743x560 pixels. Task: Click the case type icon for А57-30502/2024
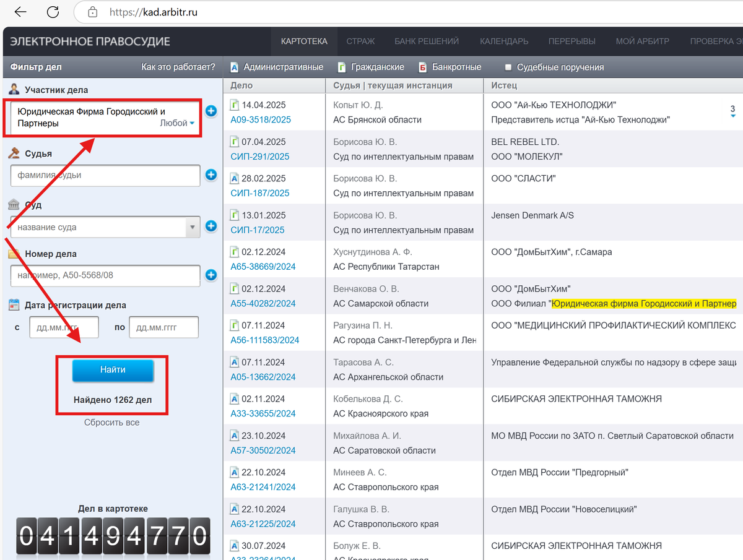[234, 436]
